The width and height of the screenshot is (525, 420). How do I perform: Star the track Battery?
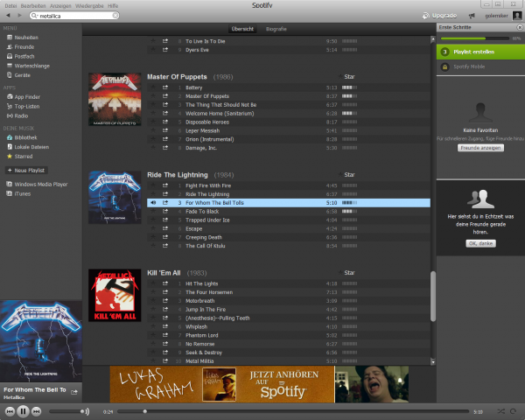[153, 87]
